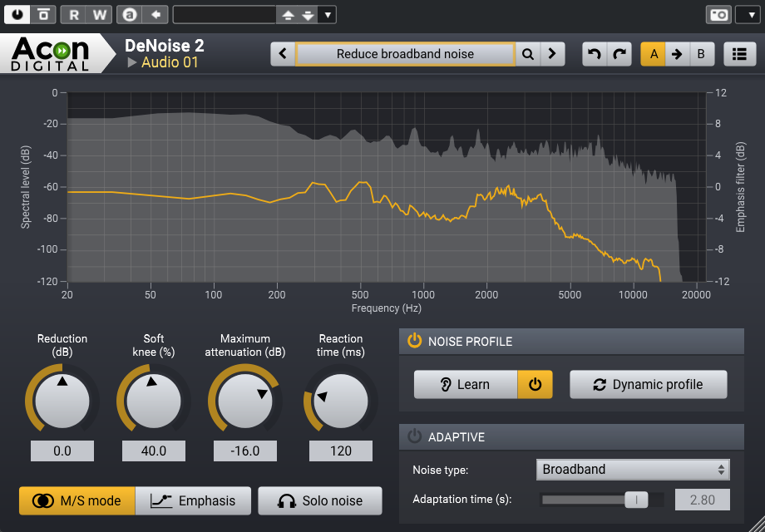765x532 pixels.
Task: Click the Adaptation time slider handle
Action: [636, 500]
